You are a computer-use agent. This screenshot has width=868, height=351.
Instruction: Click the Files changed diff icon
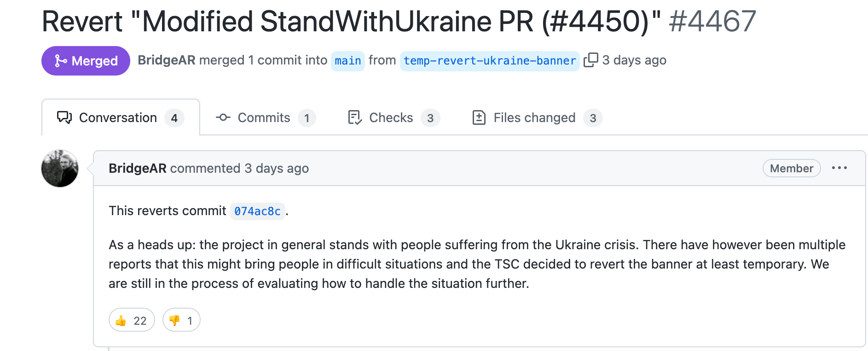point(479,118)
